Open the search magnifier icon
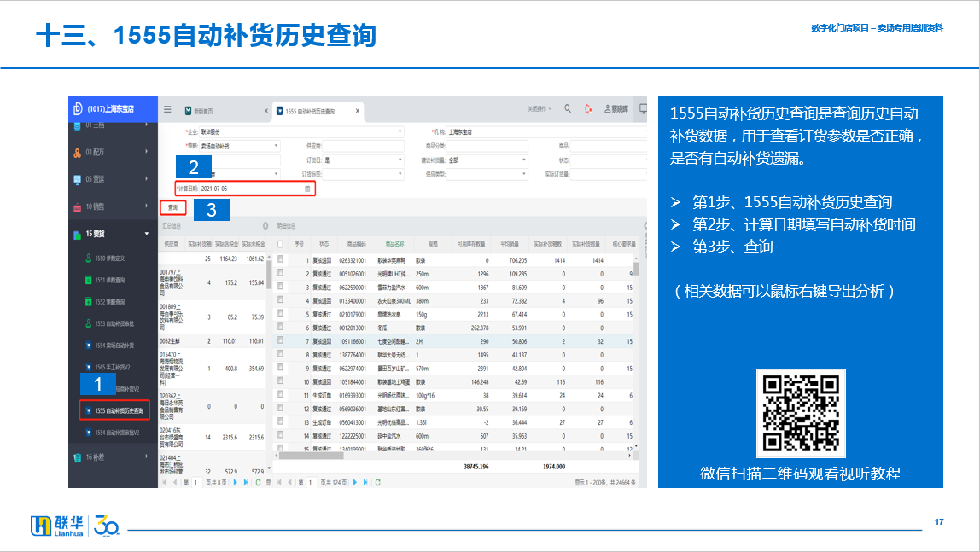The height and width of the screenshot is (552, 980). (x=568, y=108)
